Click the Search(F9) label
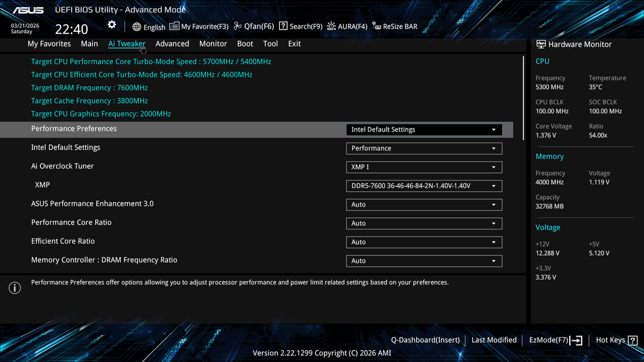Image resolution: width=644 pixels, height=362 pixels. [x=306, y=26]
